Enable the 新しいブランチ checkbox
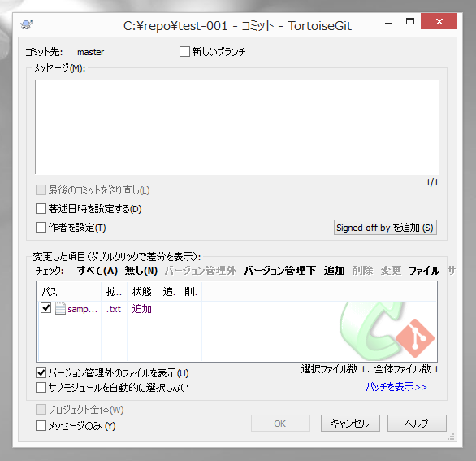This screenshot has height=461, width=476. point(184,52)
